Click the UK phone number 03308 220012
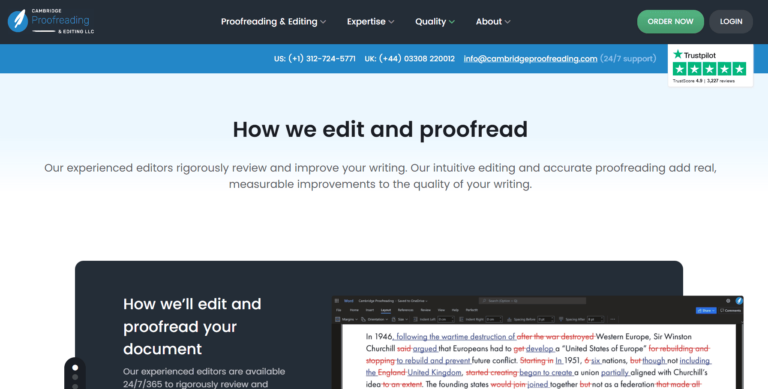This screenshot has height=389, width=768. [x=409, y=59]
